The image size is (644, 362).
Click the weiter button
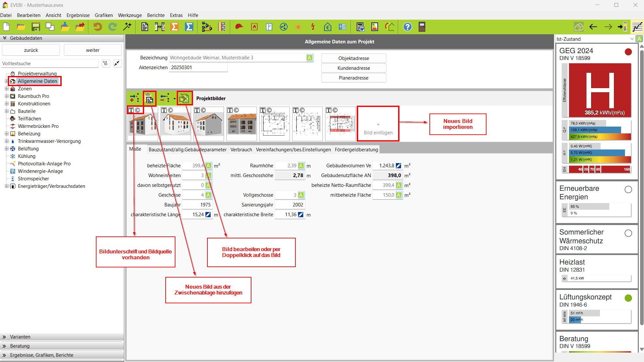(x=93, y=50)
